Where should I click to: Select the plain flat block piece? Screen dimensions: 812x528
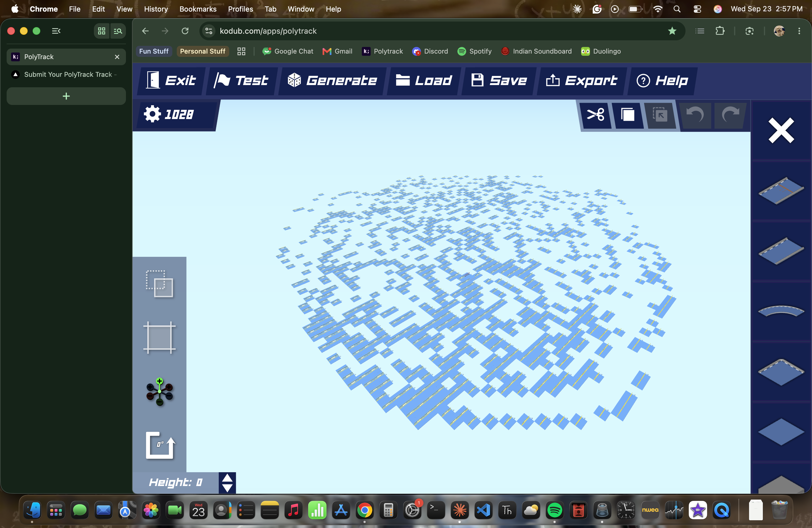pyautogui.click(x=781, y=432)
